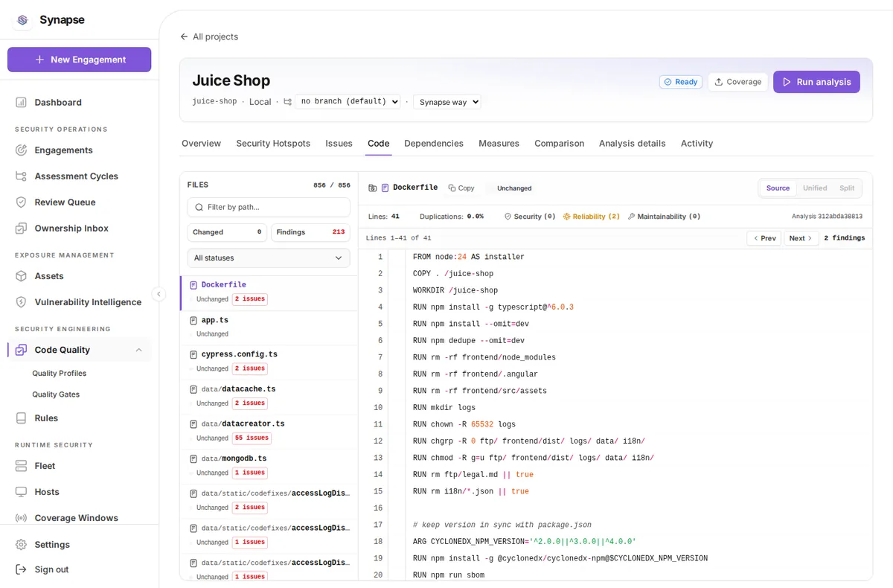Go back to All projects
The width and height of the screenshot is (893, 588).
pyautogui.click(x=209, y=36)
